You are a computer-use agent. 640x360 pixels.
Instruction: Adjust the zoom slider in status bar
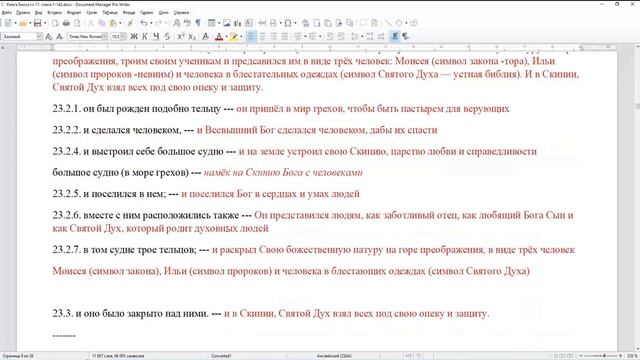click(x=602, y=356)
